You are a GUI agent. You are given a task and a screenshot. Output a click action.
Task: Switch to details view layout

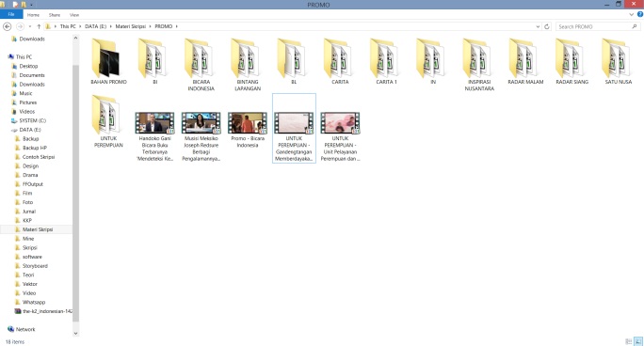pyautogui.click(x=628, y=341)
